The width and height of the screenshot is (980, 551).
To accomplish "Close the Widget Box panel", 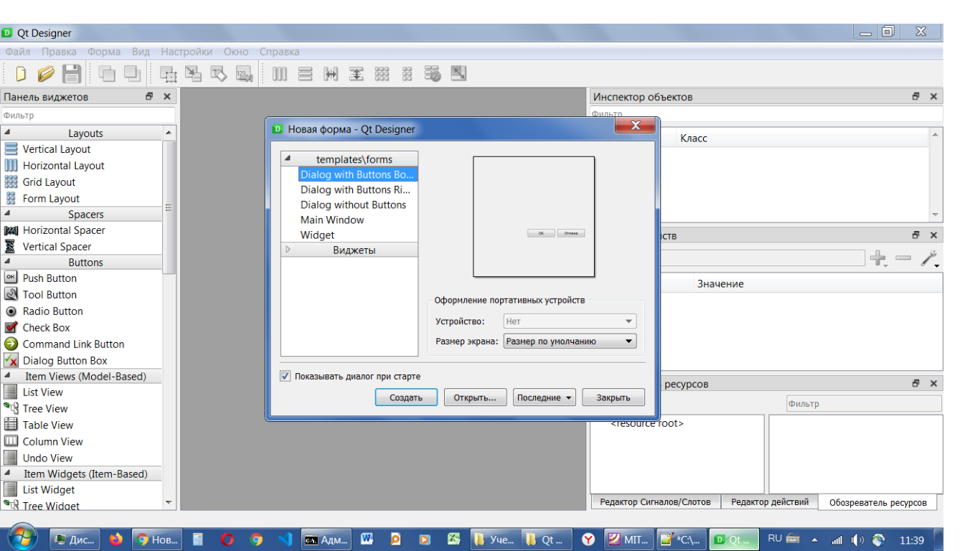I will tap(167, 96).
